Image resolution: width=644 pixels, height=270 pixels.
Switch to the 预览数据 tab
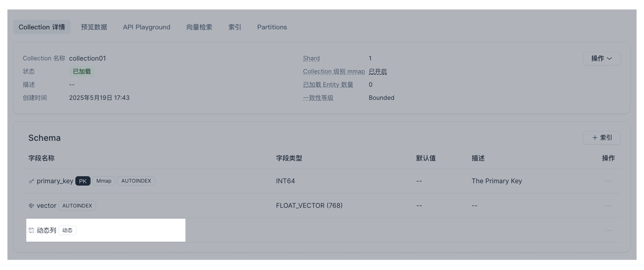94,27
